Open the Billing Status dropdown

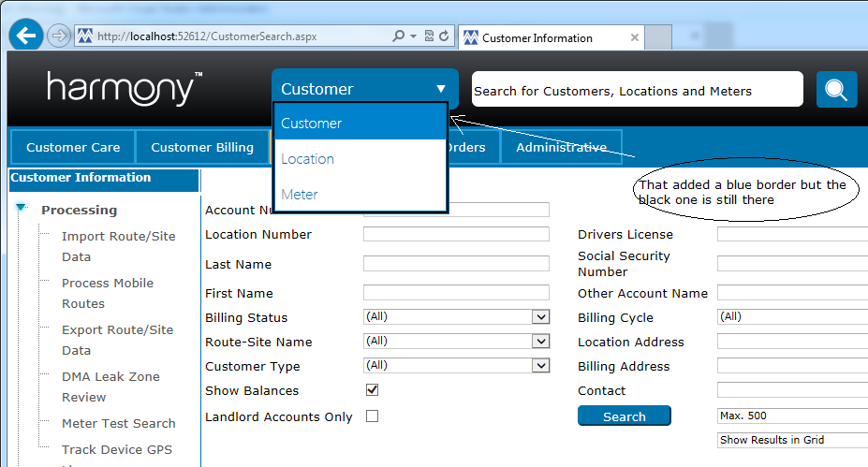click(540, 317)
